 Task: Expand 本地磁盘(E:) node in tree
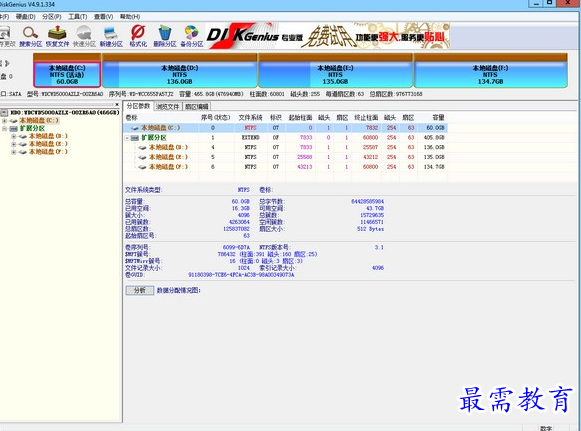(14, 144)
